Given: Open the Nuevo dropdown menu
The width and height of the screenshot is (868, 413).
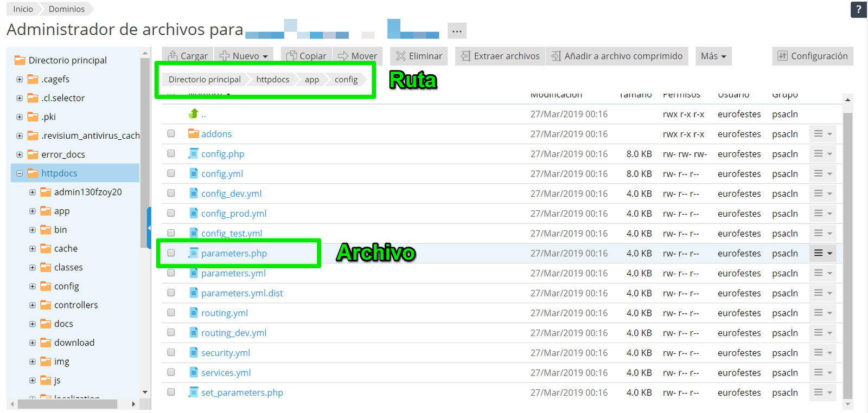Looking at the screenshot, I should click(x=244, y=56).
